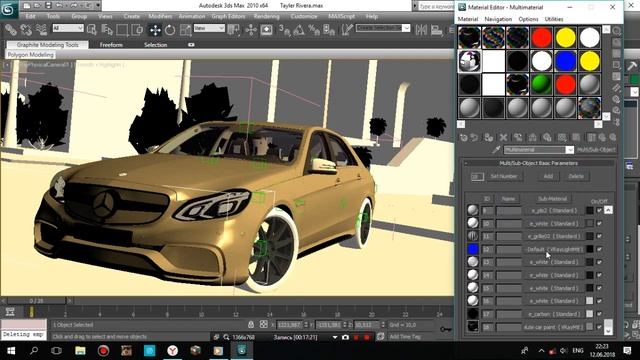
Task: Click the time slider showing 0 / 28
Action: [x=37, y=301]
